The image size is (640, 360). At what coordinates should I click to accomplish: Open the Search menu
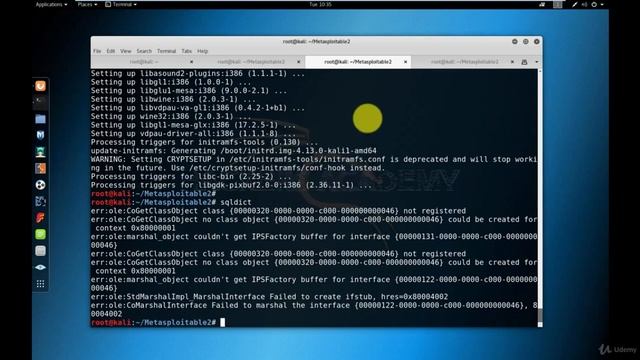[144, 51]
